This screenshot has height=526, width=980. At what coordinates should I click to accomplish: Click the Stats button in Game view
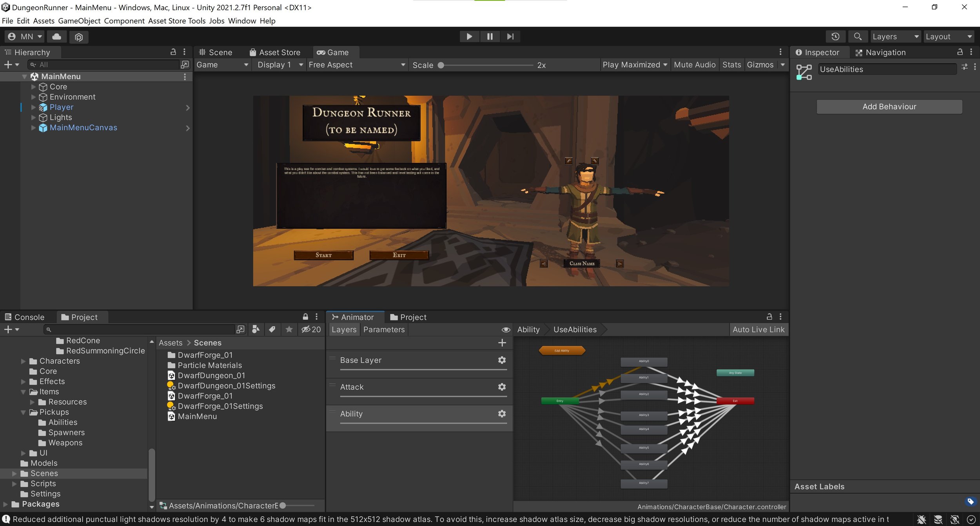click(x=731, y=65)
